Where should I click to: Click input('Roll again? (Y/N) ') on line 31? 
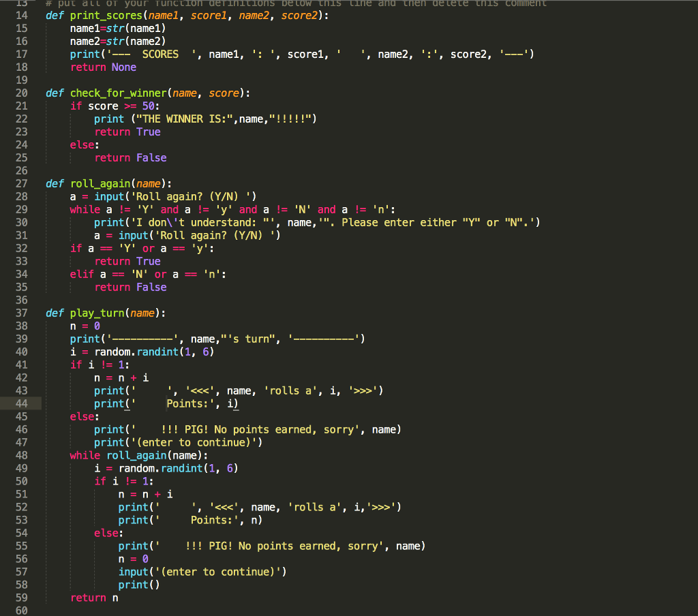point(200,236)
